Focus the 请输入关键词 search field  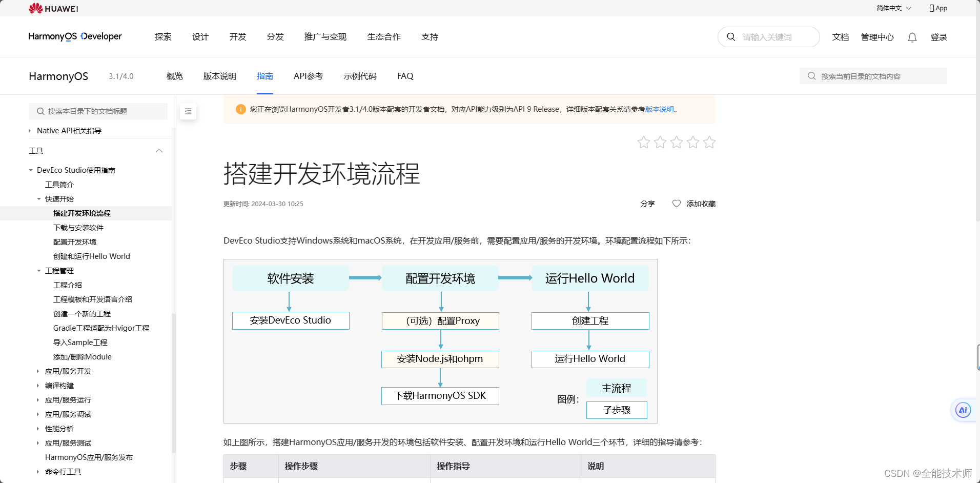pyautogui.click(x=769, y=37)
